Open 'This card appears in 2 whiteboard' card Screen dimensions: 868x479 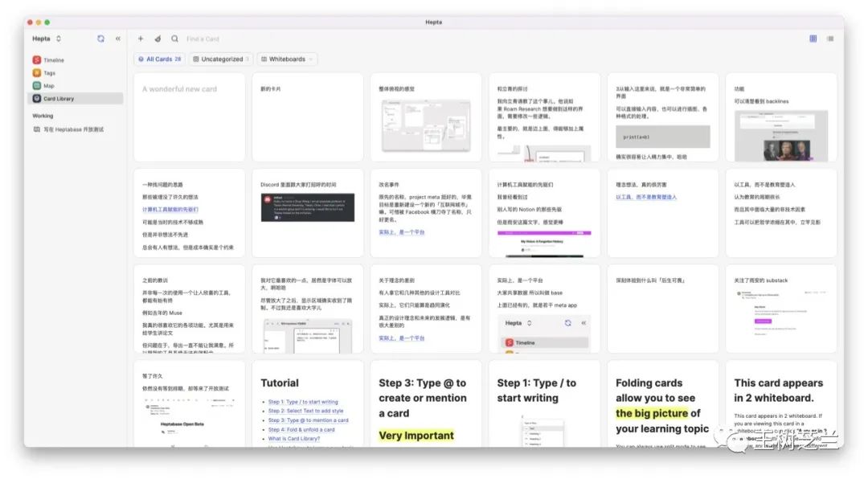click(782, 404)
